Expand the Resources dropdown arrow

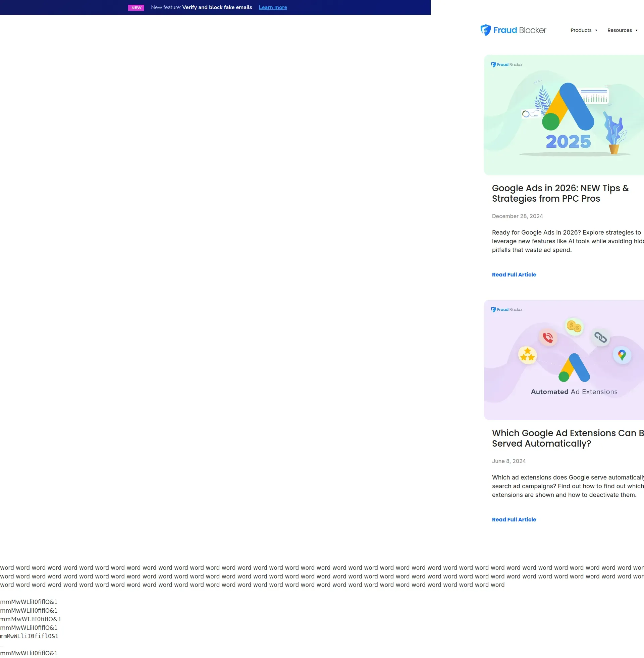pyautogui.click(x=636, y=31)
